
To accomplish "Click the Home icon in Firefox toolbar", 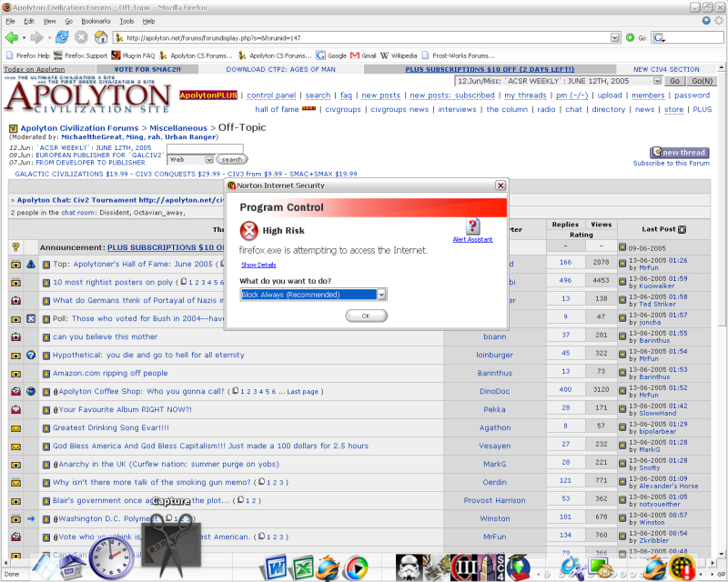I will [100, 37].
